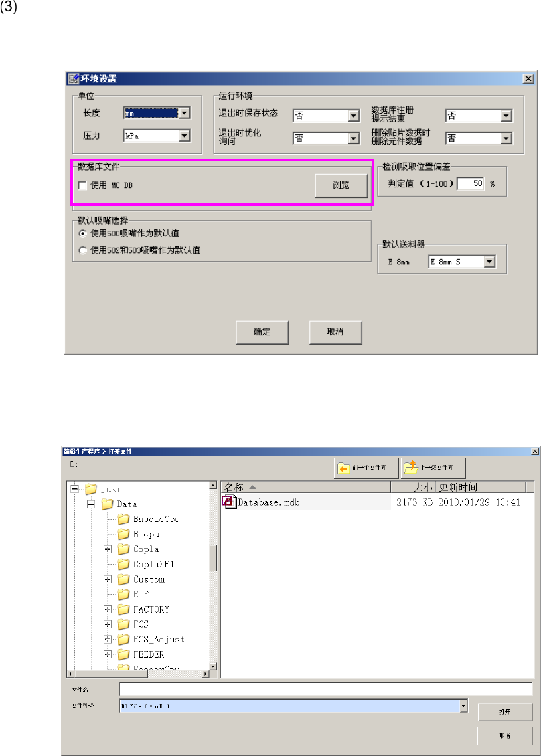The height and width of the screenshot is (756, 541).
Task: Click the 2173 KB size cell
Action: [x=414, y=502]
